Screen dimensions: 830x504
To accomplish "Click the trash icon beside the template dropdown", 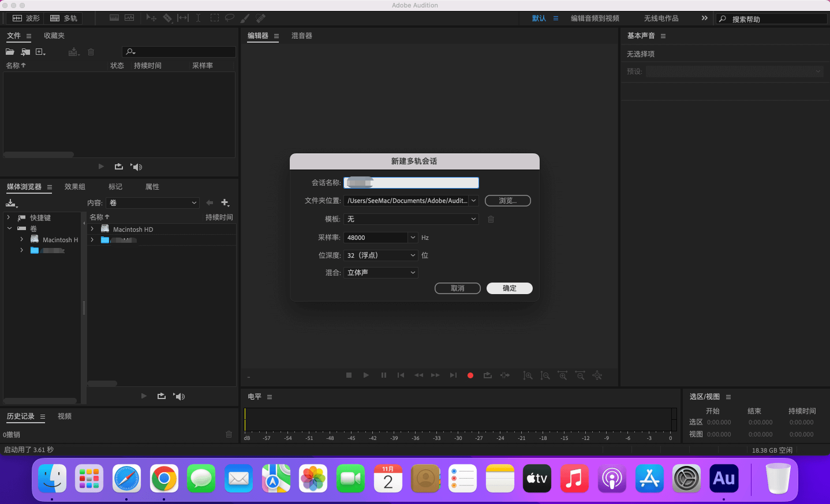I will point(491,219).
